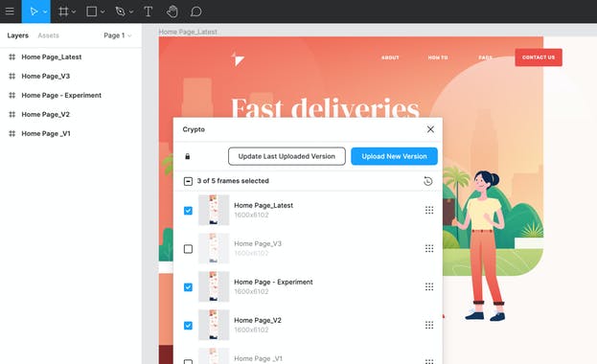This screenshot has width=597, height=364.
Task: Open the Page 1 dropdown
Action: (x=117, y=35)
